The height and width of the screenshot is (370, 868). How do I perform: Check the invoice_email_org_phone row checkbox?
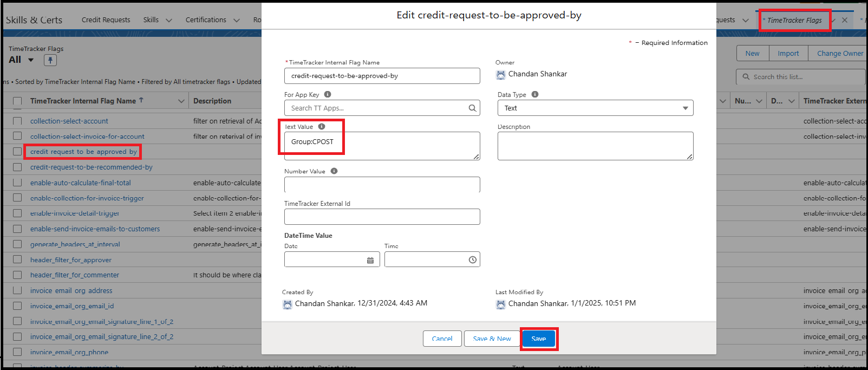click(x=17, y=352)
